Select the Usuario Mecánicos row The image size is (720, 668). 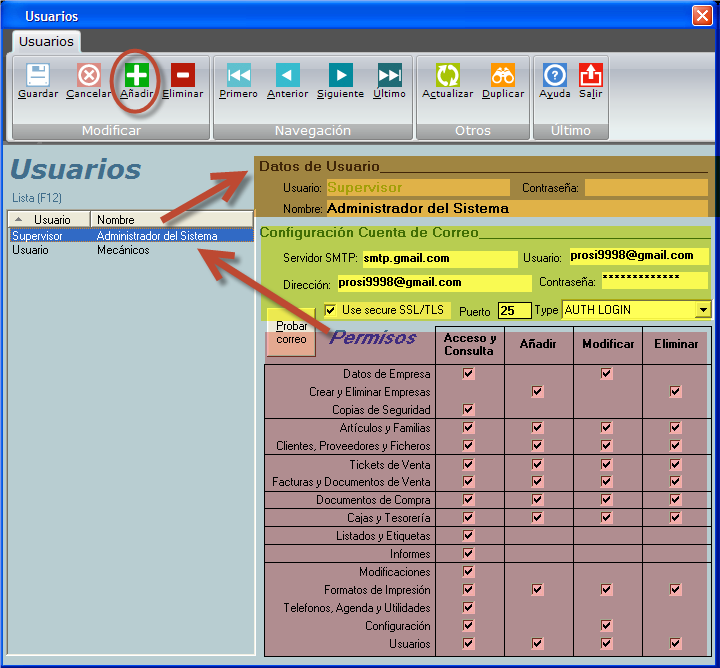(x=131, y=250)
